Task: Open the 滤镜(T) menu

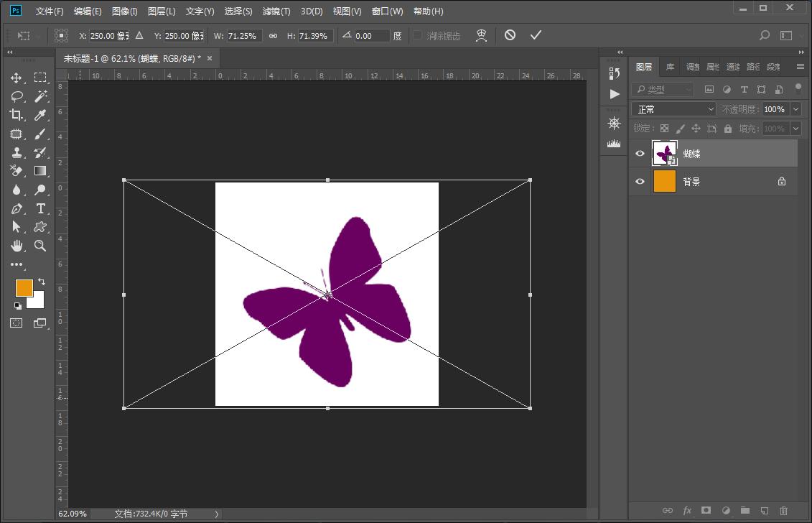Action: [x=276, y=11]
